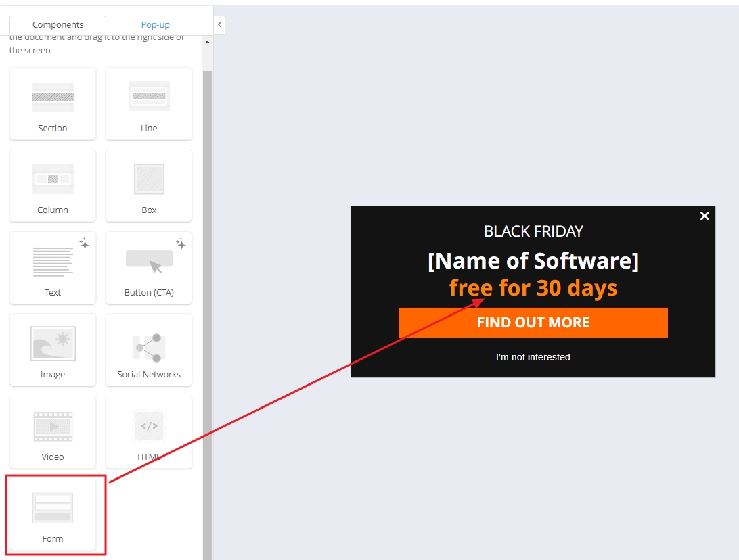
Task: Click the "I'm not interested" link
Action: pyautogui.click(x=533, y=357)
